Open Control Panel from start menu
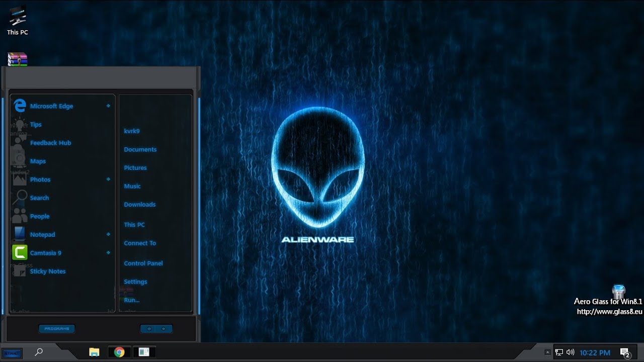 coord(143,263)
